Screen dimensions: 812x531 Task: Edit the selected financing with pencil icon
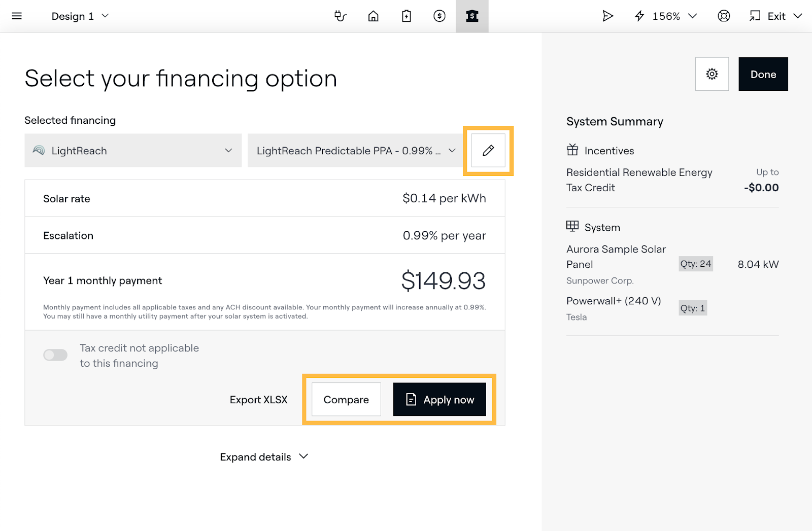(488, 151)
